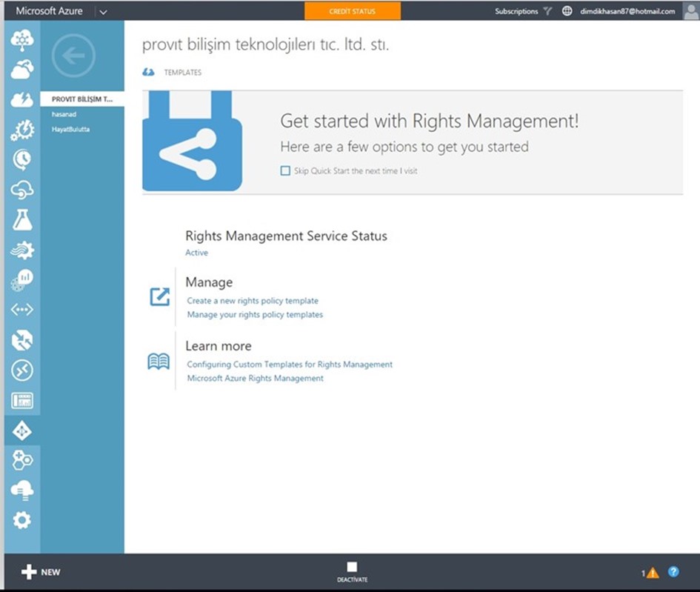Open RemoteApp circled-arrows sidebar icon
Screen dimensions: 700x592
click(22, 370)
